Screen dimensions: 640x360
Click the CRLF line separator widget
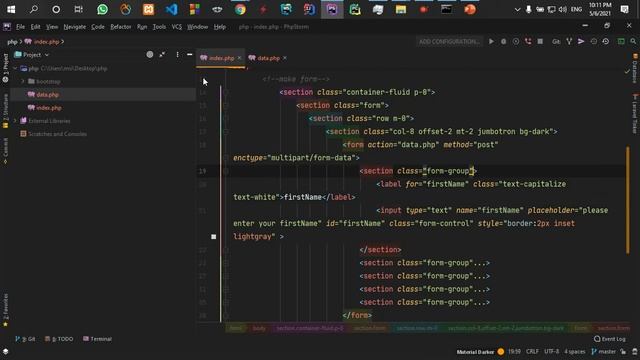pyautogui.click(x=532, y=352)
